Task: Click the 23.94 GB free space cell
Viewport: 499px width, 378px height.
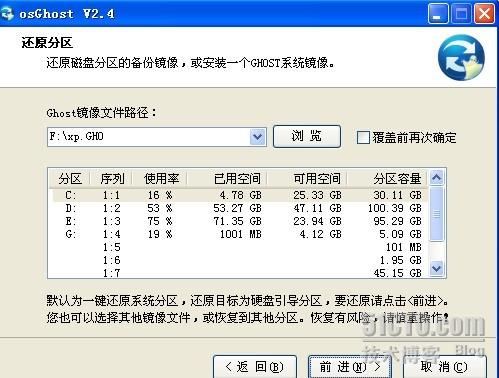Action: pos(317,221)
